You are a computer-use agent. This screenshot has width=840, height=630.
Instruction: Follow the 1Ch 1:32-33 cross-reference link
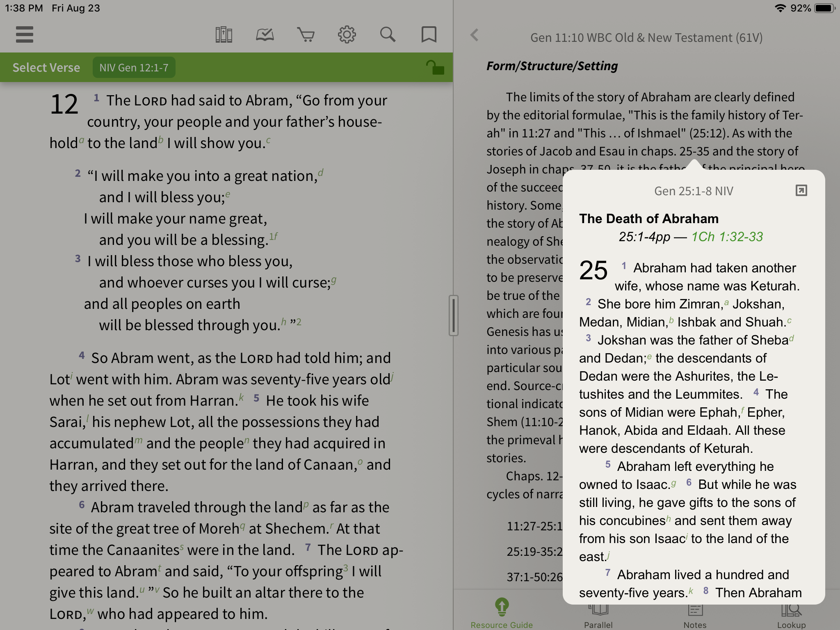click(727, 237)
